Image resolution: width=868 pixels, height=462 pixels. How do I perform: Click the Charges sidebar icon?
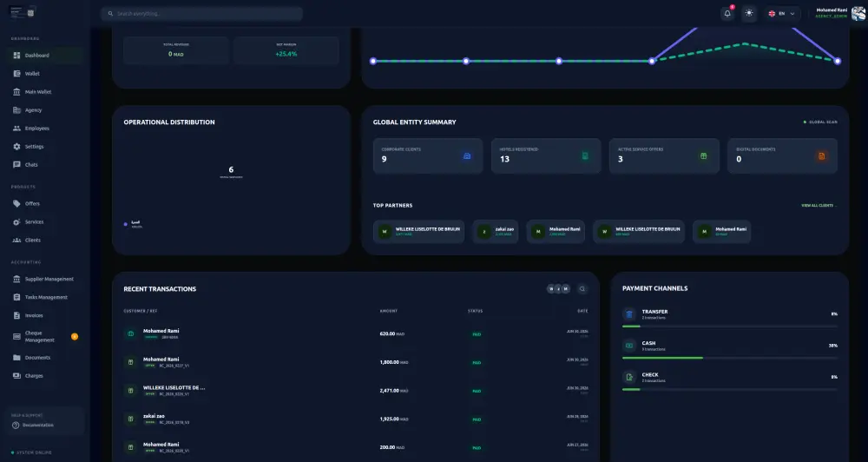[x=16, y=375]
